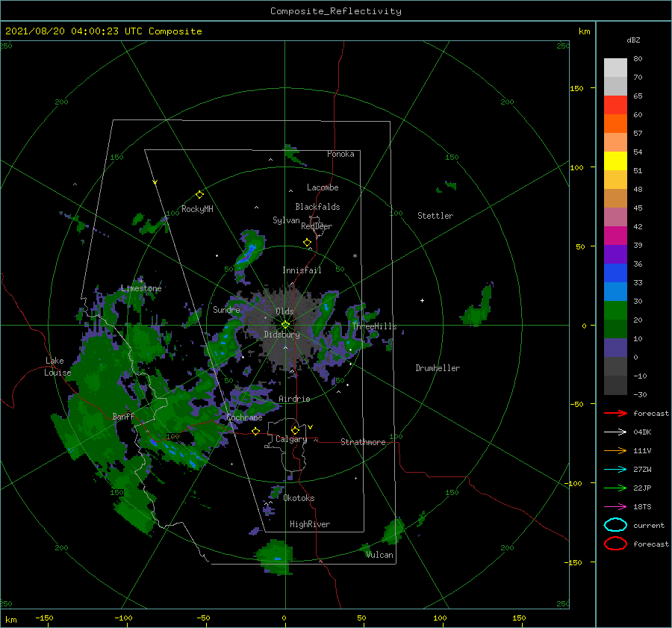Click the asterisk marker east of Innisfail
672x628 pixels.
pos(355,256)
